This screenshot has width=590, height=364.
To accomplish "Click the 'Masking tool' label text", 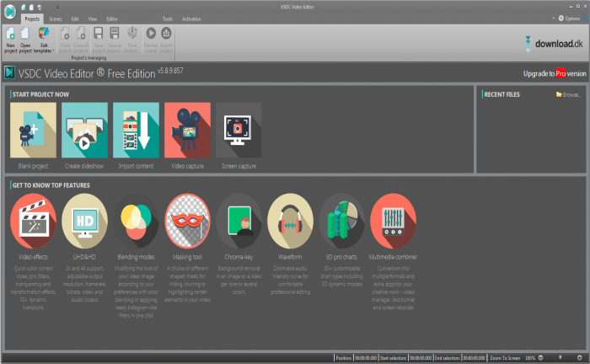I will pos(187,257).
